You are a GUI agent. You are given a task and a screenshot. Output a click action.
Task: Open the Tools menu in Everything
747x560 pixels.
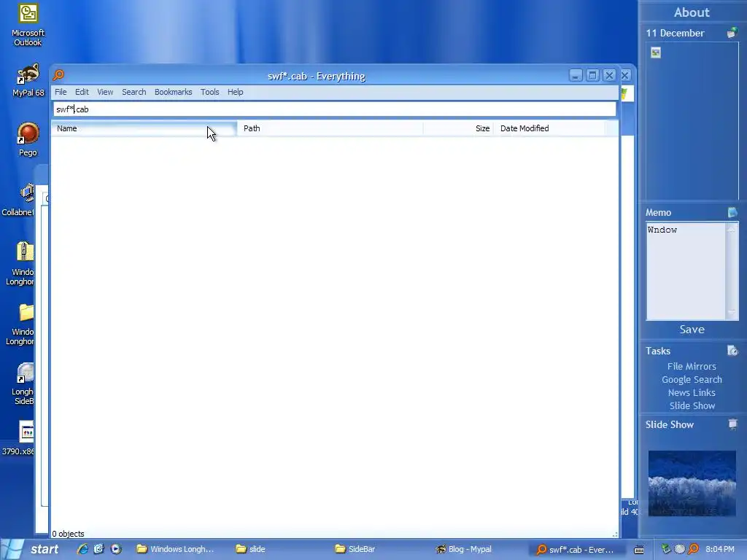coord(209,92)
